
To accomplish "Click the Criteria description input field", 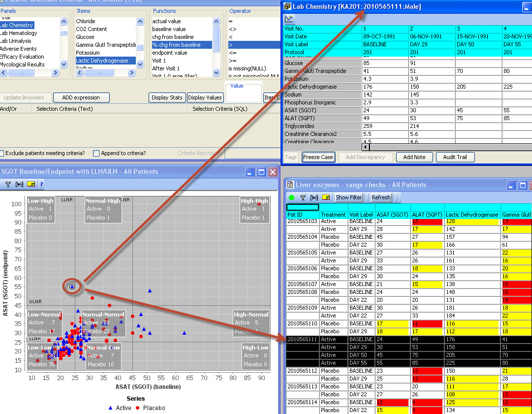I will click(252, 154).
